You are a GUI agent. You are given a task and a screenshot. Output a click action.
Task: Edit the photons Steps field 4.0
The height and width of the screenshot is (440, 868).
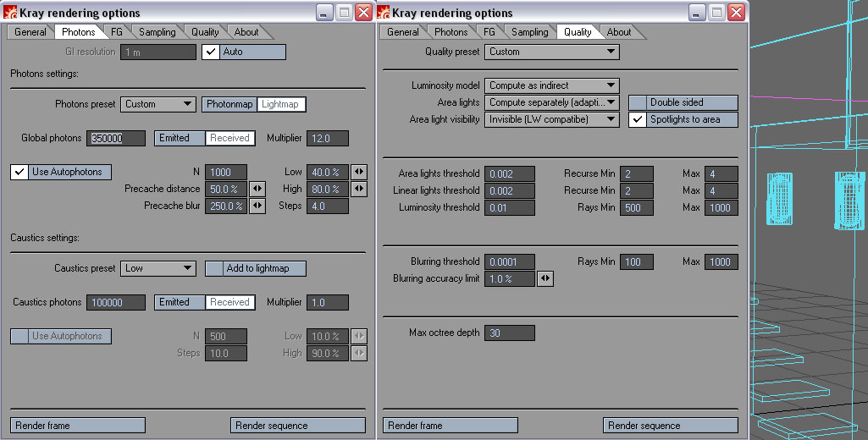click(328, 206)
